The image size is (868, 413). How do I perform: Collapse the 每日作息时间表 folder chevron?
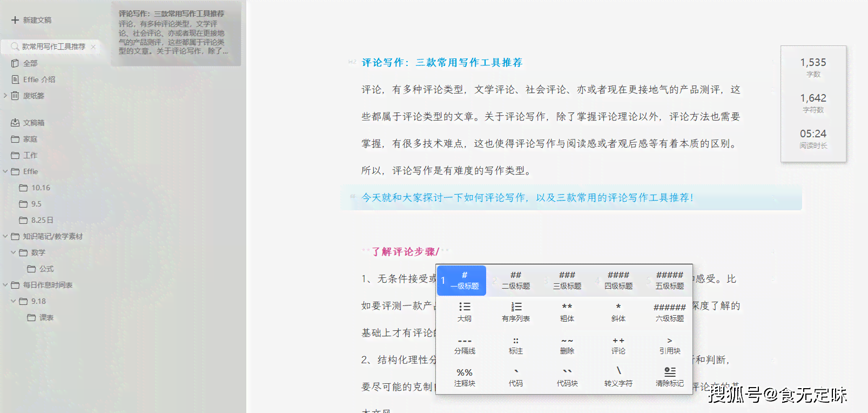5,285
